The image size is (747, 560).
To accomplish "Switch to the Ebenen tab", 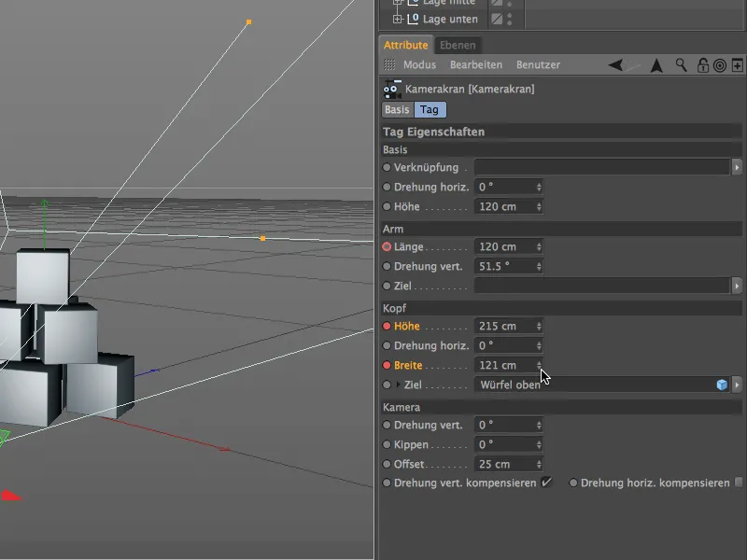I will click(x=458, y=45).
